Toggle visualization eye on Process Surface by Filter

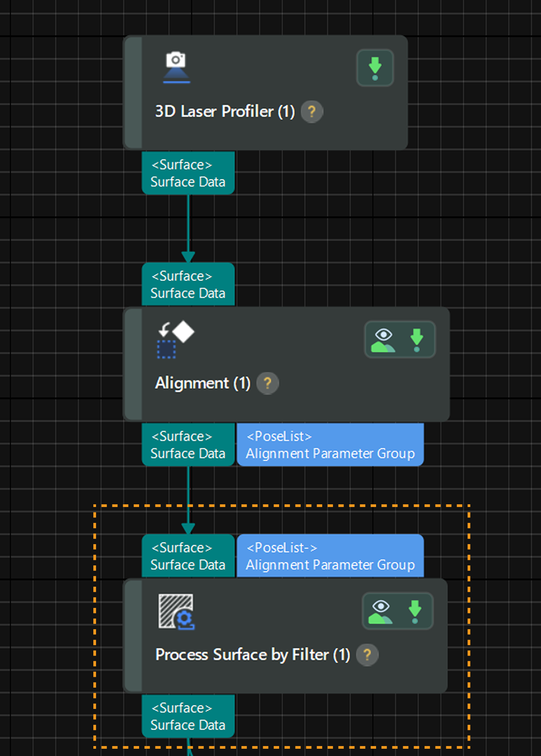pyautogui.click(x=381, y=612)
